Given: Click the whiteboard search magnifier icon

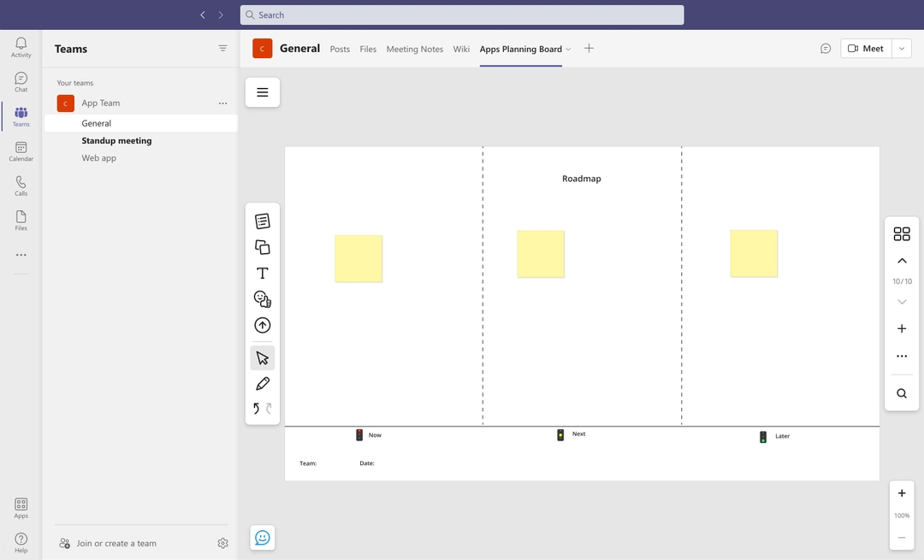Looking at the screenshot, I should pos(902,393).
